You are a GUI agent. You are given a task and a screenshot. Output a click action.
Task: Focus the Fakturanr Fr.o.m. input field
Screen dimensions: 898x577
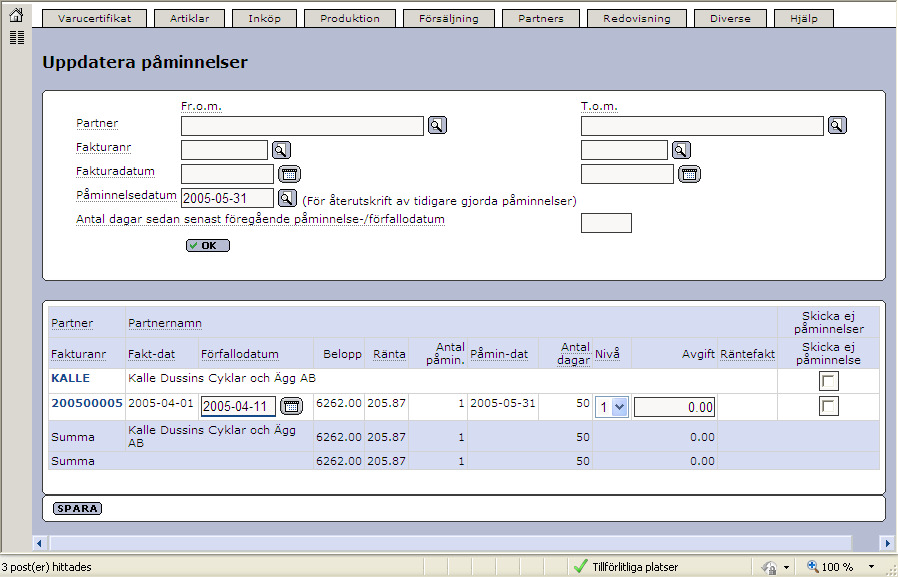click(224, 150)
